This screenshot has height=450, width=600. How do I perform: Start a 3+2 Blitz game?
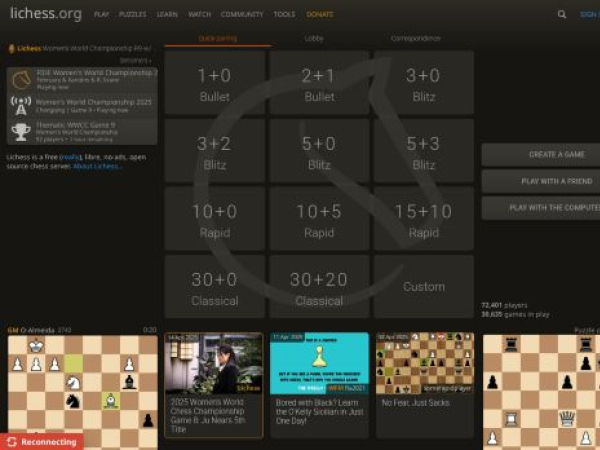pos(215,151)
